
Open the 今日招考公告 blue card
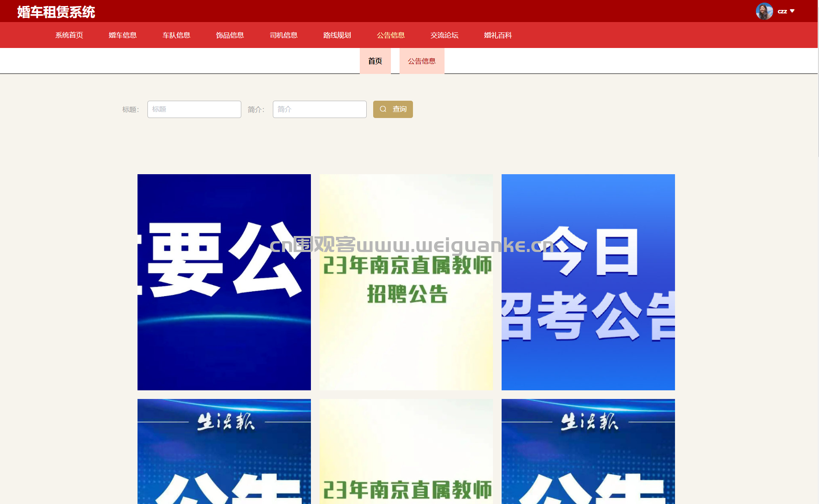(588, 282)
